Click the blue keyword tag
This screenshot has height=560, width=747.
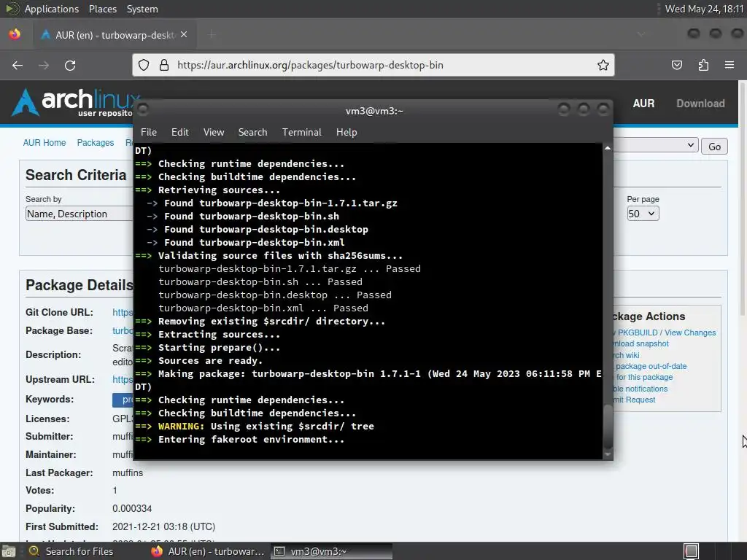coord(123,400)
